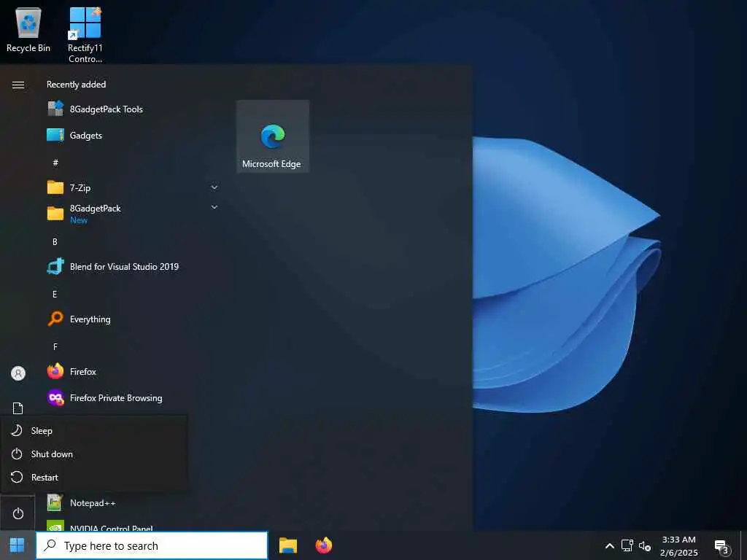Open File Explorer from the taskbar
Screen dimensions: 747x560
pyautogui.click(x=287, y=545)
